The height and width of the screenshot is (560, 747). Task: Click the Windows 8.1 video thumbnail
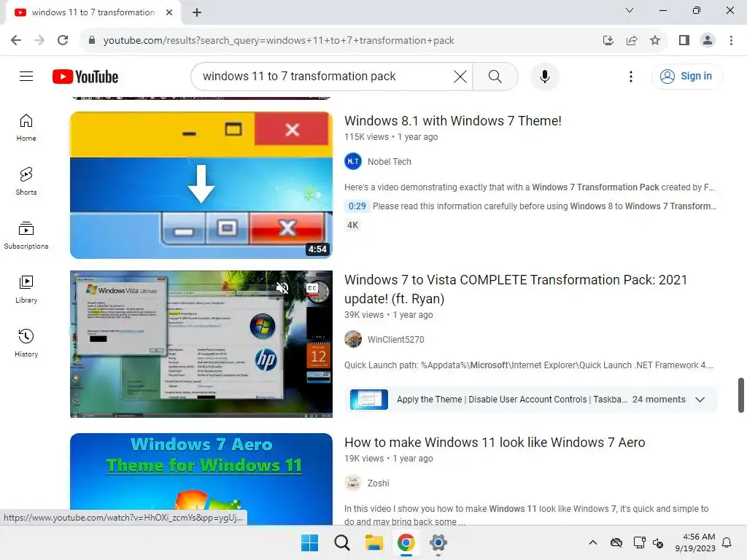click(201, 185)
